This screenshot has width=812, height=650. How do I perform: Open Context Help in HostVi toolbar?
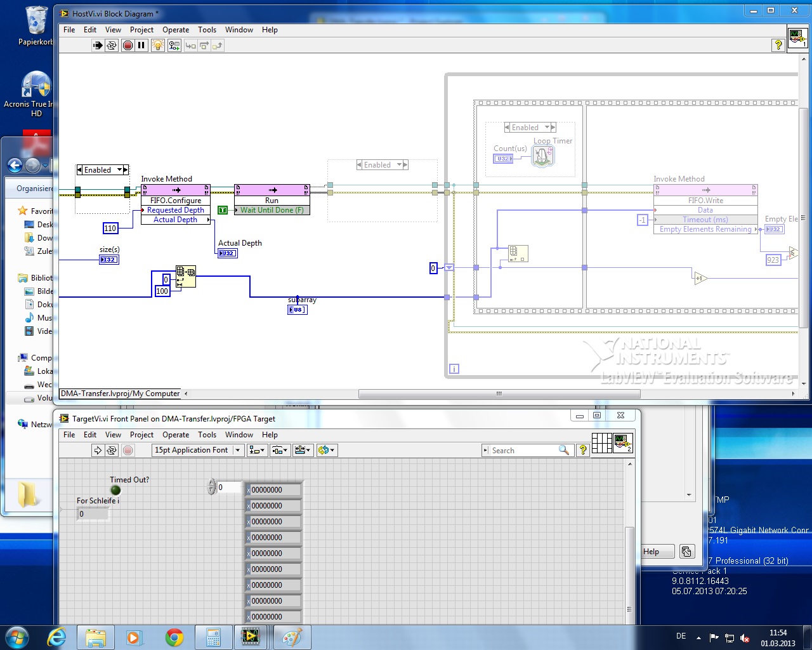click(778, 45)
